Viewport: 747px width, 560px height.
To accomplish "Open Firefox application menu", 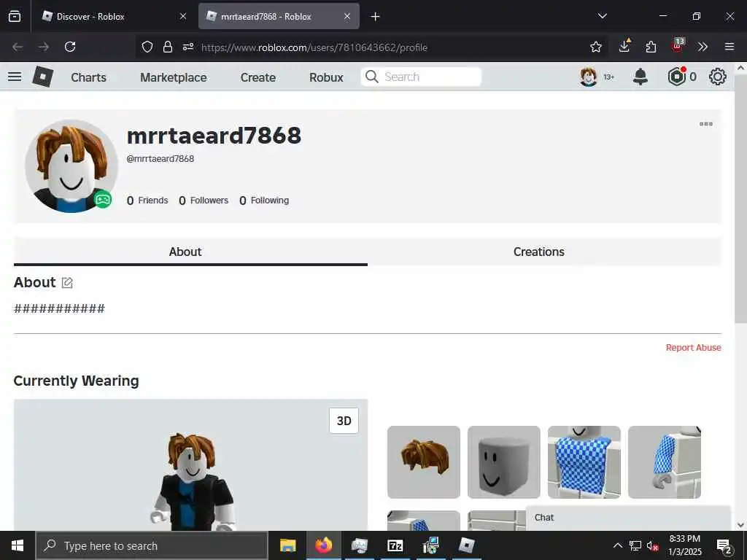I will (729, 47).
